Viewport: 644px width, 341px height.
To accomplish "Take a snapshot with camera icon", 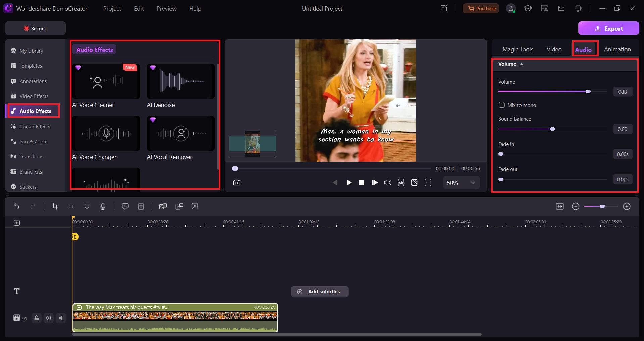I will coord(237,183).
